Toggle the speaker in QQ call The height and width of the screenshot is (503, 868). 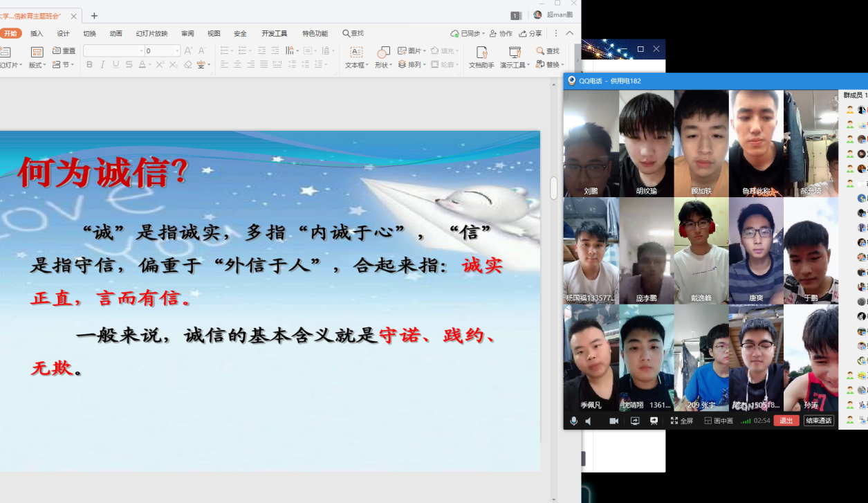[x=589, y=421]
